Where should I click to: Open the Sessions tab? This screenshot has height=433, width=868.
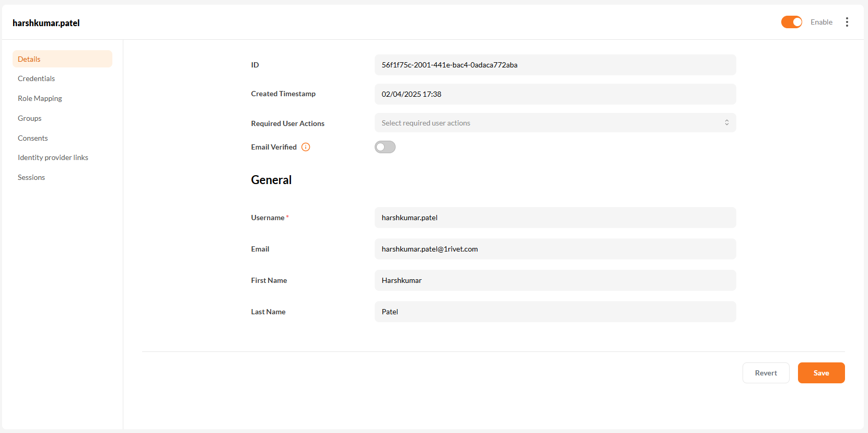(31, 177)
